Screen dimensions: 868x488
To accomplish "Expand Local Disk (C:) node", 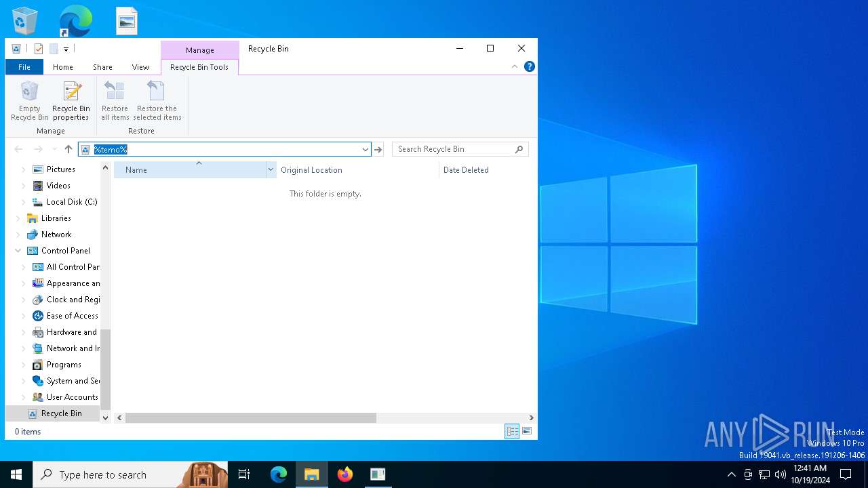I will point(24,202).
